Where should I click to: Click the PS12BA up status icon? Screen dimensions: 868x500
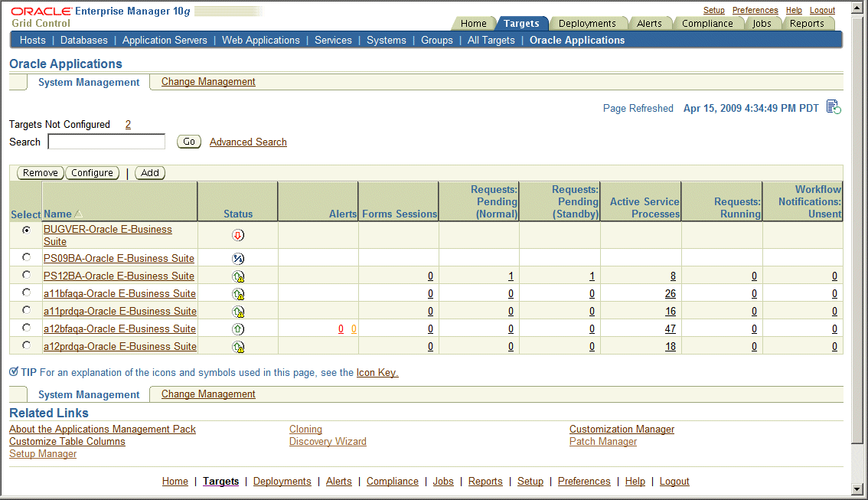(238, 276)
